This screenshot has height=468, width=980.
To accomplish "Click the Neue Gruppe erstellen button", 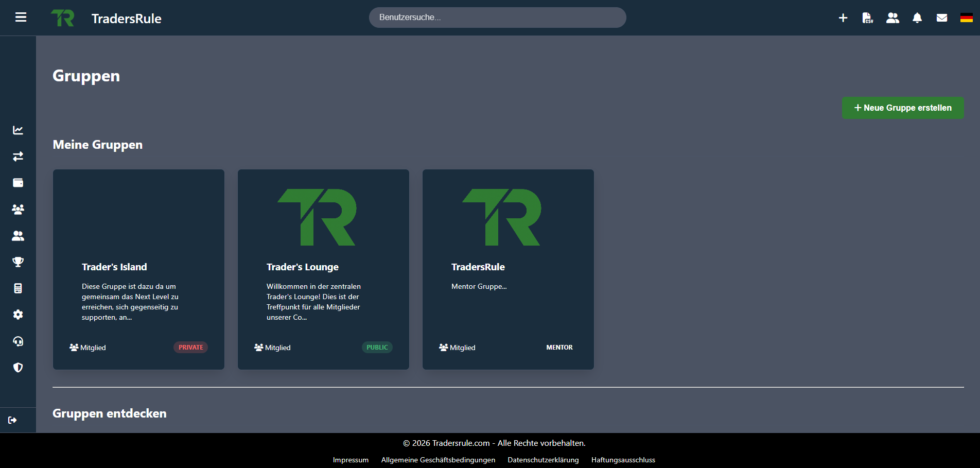I will pos(903,108).
